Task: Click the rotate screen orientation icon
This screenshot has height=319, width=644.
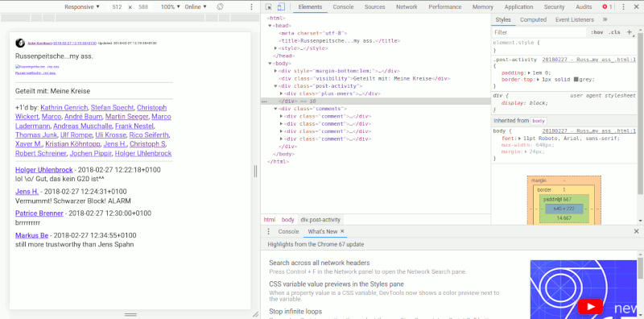Action: coord(220,7)
